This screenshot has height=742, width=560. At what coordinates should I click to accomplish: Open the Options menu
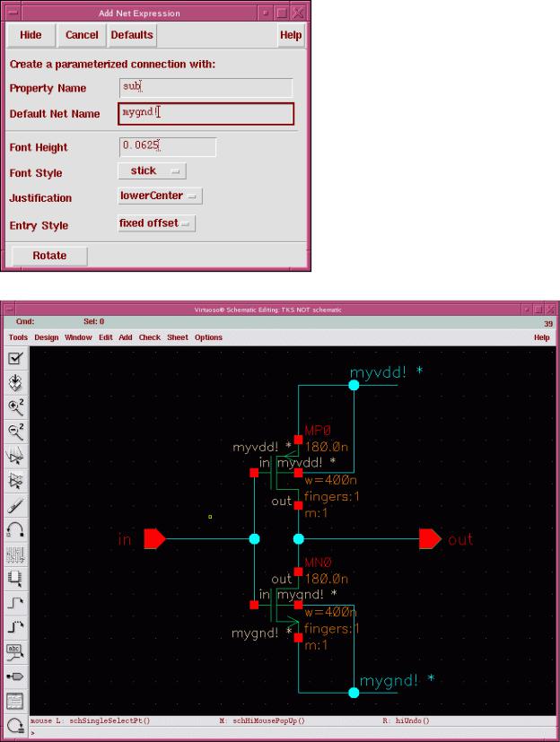pyautogui.click(x=208, y=337)
